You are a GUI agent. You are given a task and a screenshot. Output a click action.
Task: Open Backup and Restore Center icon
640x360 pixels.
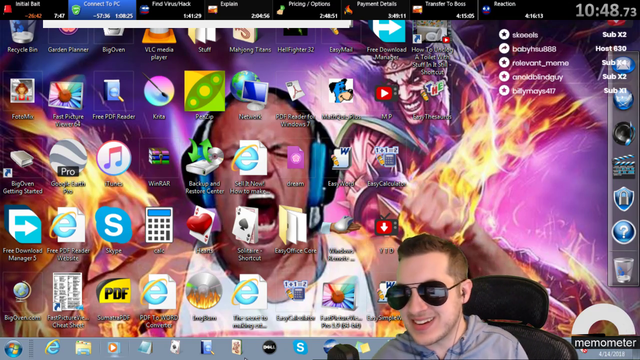204,167
